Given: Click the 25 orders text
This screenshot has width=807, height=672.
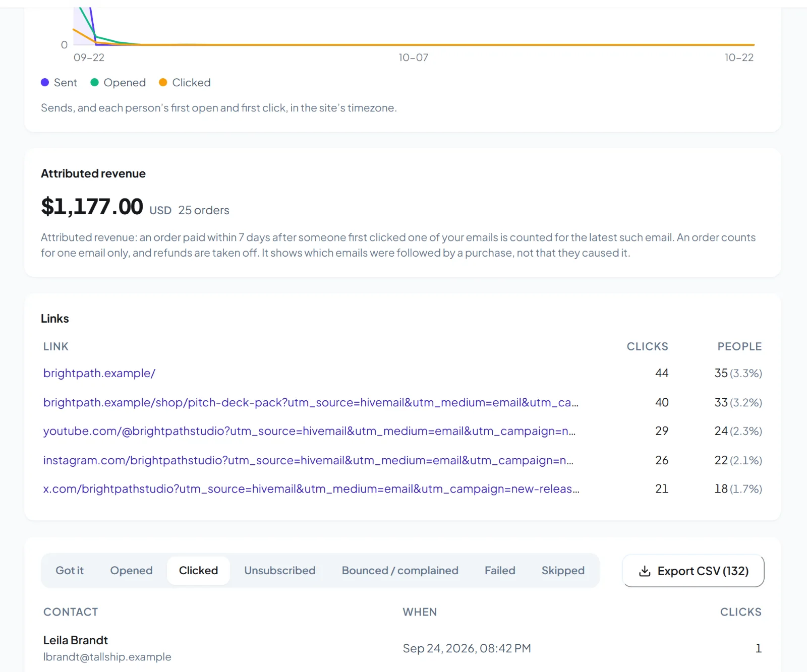Looking at the screenshot, I should coord(204,210).
